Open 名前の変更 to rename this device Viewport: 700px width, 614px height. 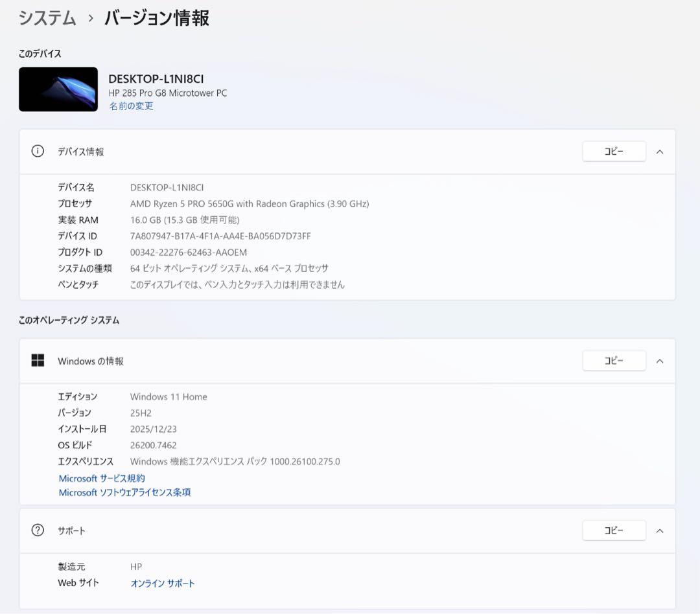(132, 106)
